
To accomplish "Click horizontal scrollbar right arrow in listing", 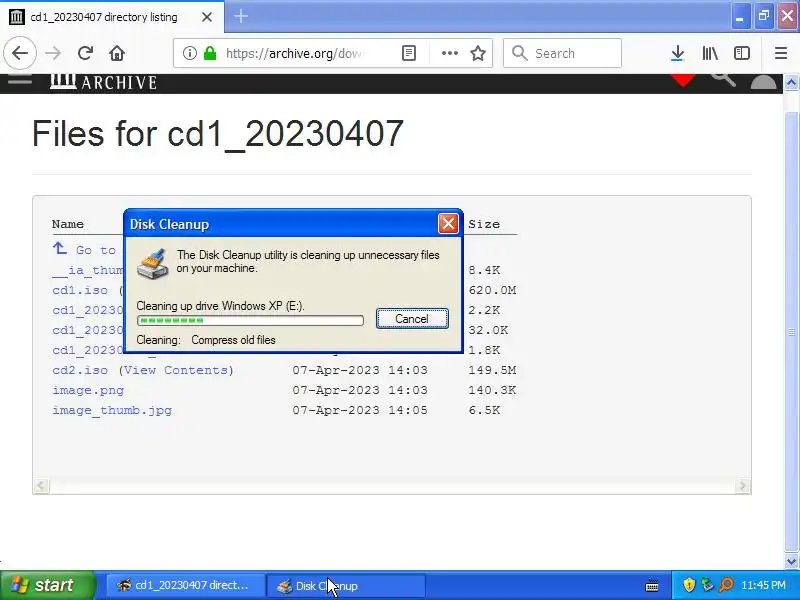I will point(742,485).
